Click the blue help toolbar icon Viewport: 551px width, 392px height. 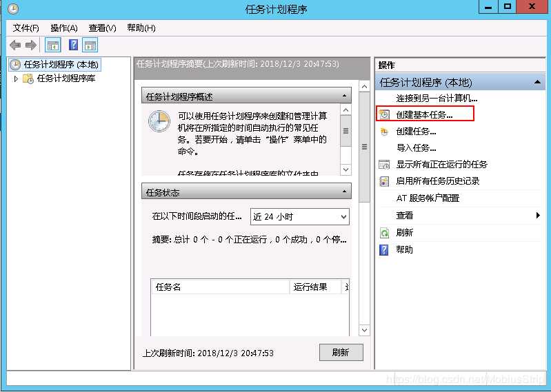73,45
